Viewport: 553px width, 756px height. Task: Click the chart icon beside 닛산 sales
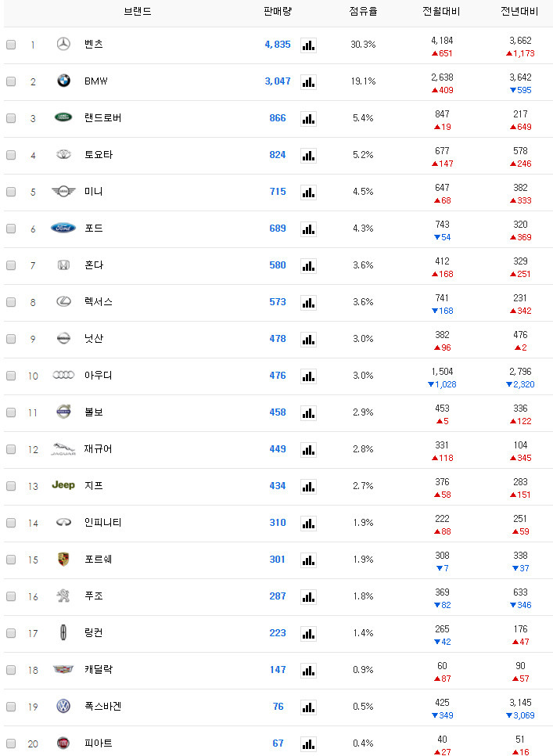(308, 340)
